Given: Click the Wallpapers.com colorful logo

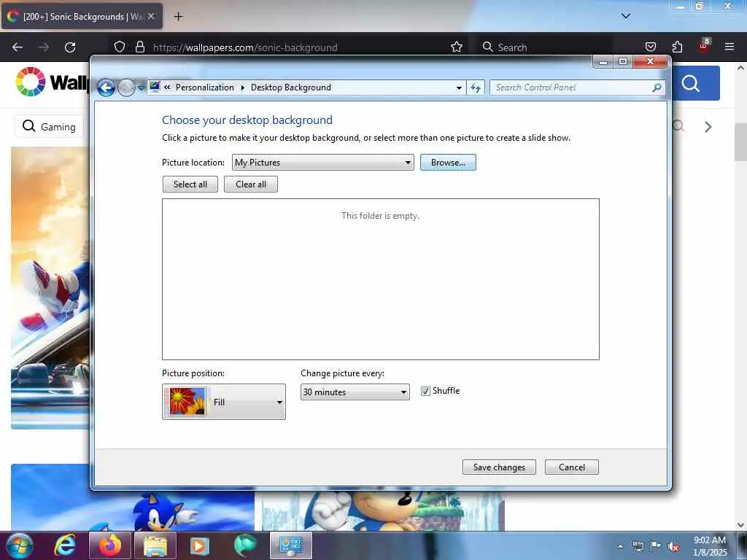Looking at the screenshot, I should [x=31, y=82].
